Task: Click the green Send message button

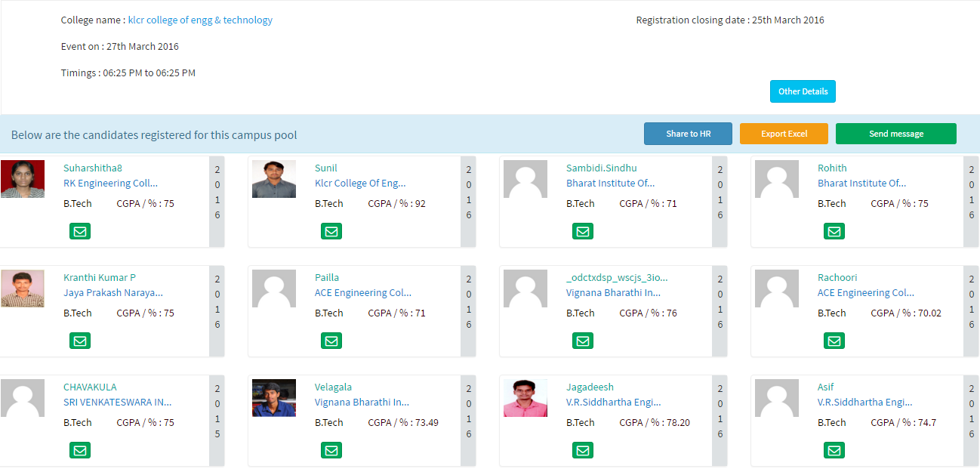Action: (896, 134)
